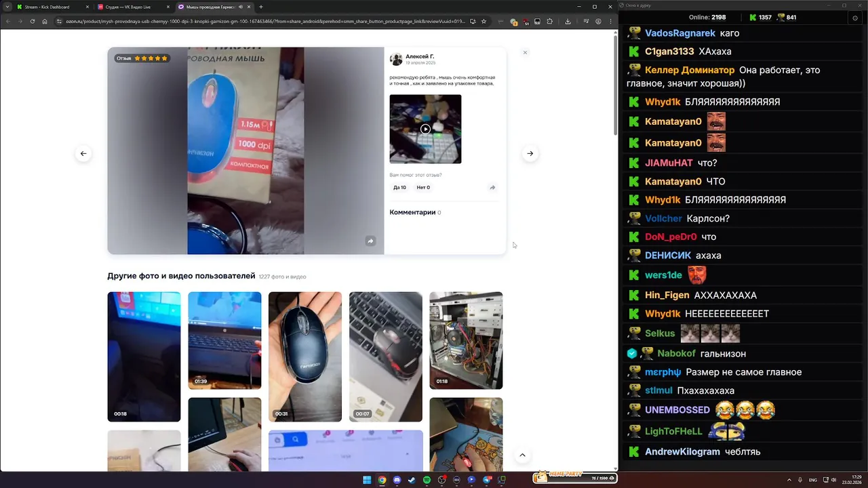Viewport: 868px width, 488px height.
Task: Mark the review helpful with Да 10
Action: pyautogui.click(x=399, y=188)
